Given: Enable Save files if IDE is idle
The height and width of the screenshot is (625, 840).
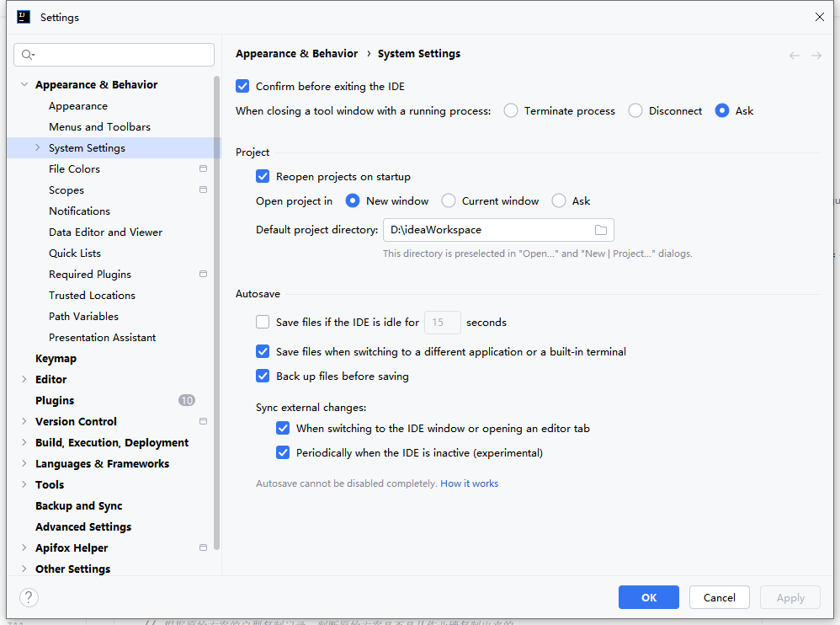Looking at the screenshot, I should [x=263, y=322].
